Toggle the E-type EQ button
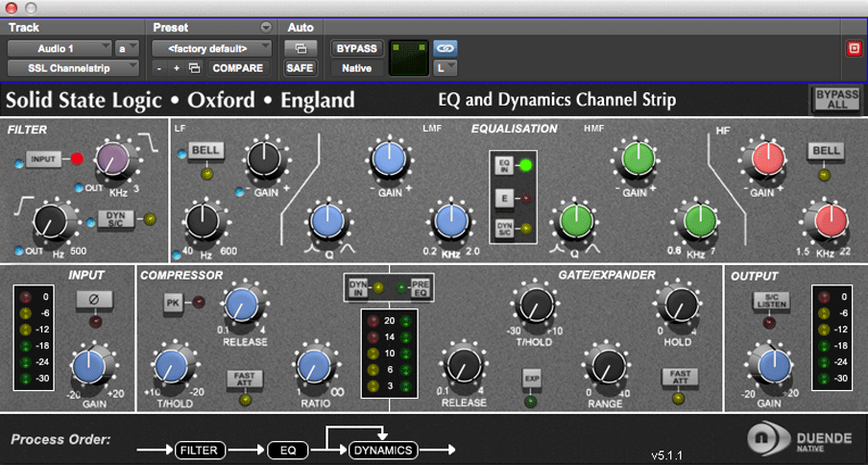Screen dimensions: 868x465 [504, 197]
